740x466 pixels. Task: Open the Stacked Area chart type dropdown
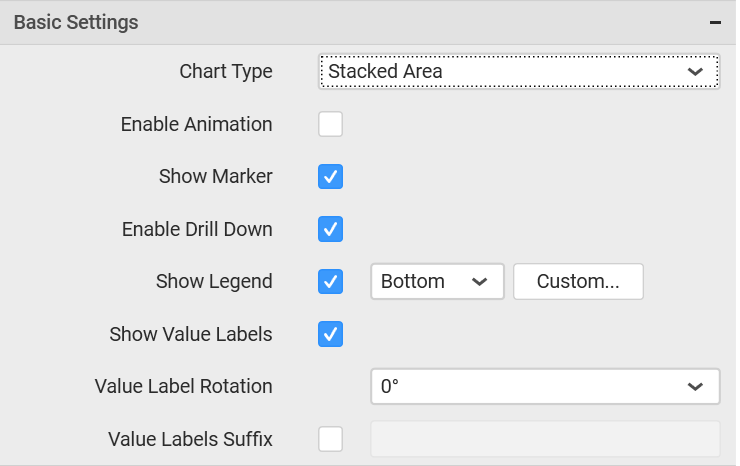519,71
